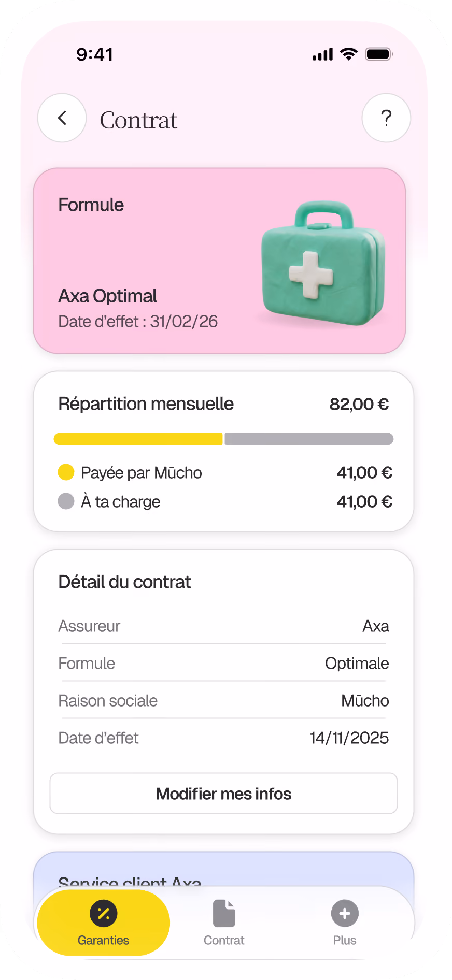Switch to the Garanties tab
The image size is (452, 980).
(x=104, y=923)
